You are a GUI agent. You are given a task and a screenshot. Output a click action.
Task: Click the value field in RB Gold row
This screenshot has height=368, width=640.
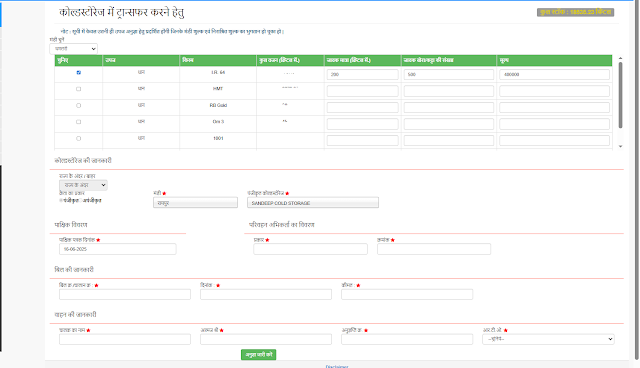tap(554, 107)
